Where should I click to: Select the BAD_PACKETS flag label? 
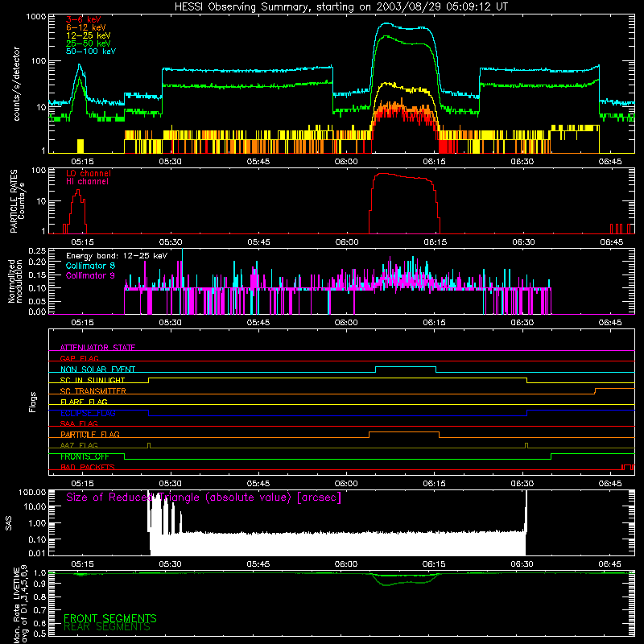[x=88, y=467]
